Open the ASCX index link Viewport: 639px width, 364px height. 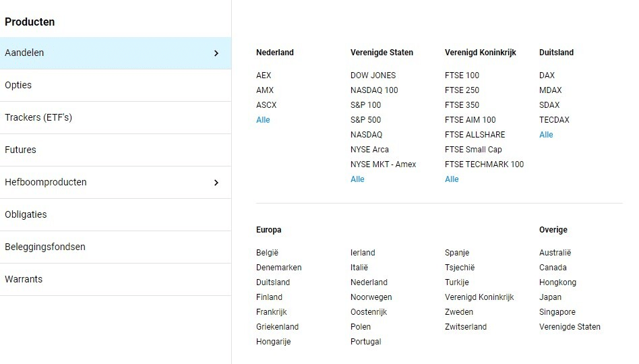pyautogui.click(x=266, y=105)
